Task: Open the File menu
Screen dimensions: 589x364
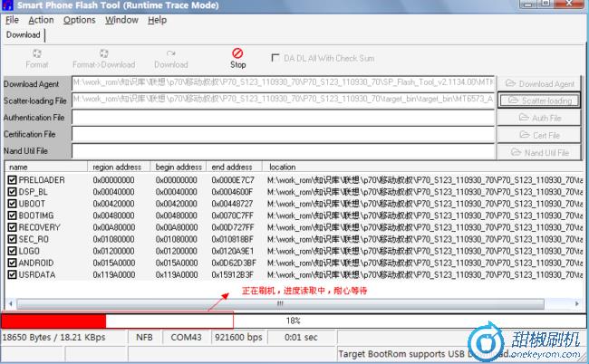Action: [x=12, y=20]
